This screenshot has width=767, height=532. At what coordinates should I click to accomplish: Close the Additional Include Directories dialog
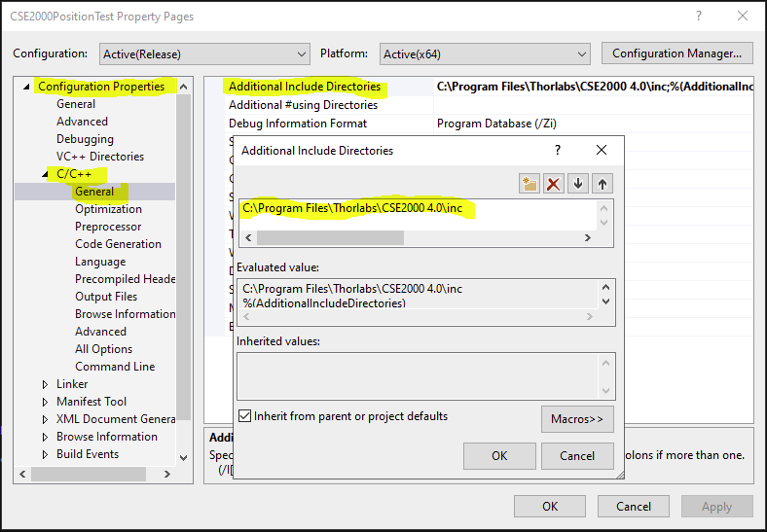click(x=602, y=151)
